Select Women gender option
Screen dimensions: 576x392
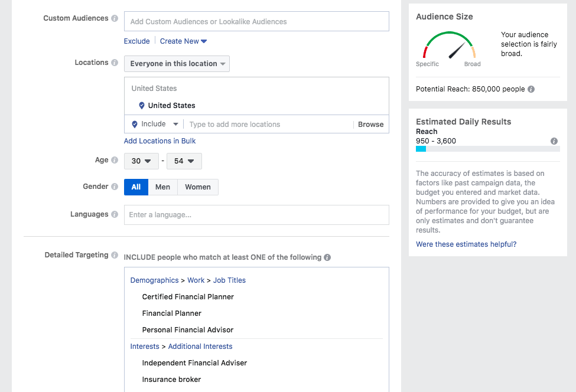click(x=197, y=187)
